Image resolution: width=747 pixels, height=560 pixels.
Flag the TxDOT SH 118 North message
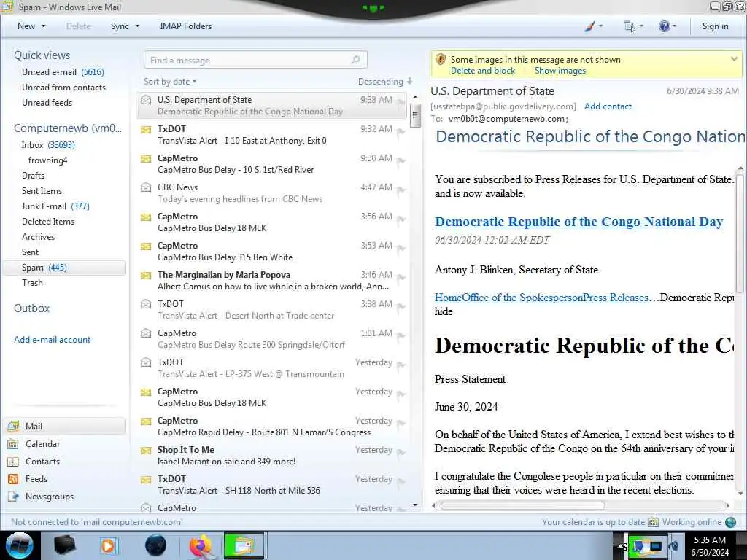click(401, 482)
